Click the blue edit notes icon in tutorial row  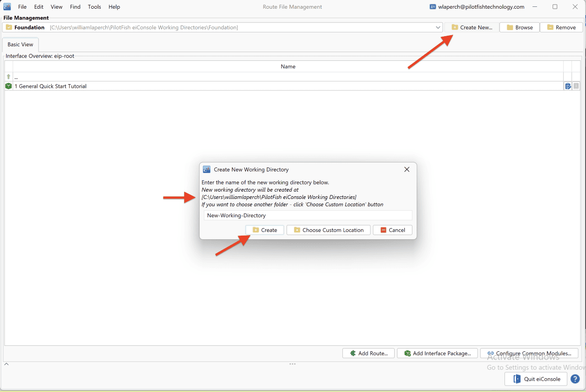pos(568,86)
